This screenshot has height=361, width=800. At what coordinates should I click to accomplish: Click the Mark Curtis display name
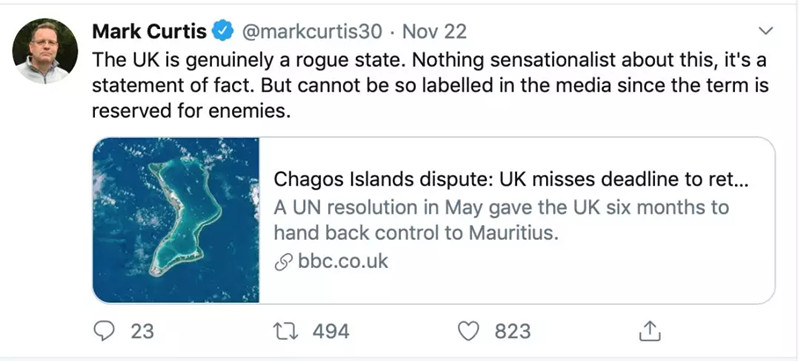tap(149, 32)
